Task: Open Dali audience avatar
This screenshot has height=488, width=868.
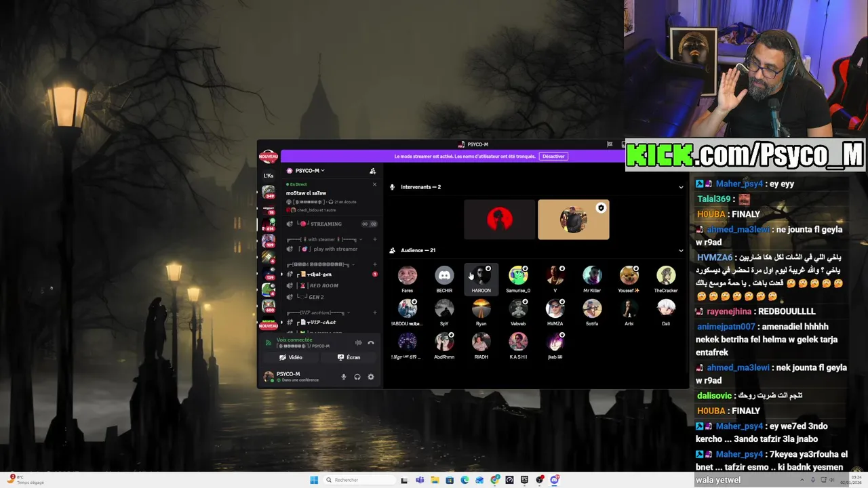Action: tap(666, 308)
